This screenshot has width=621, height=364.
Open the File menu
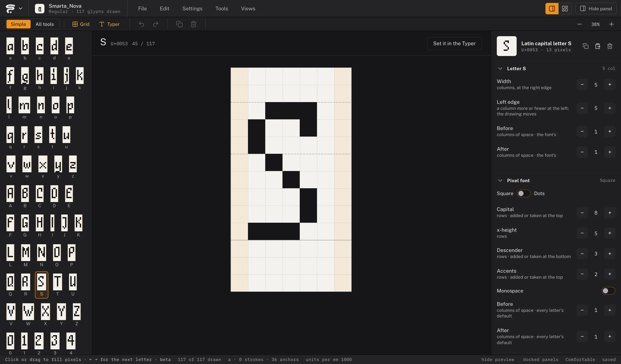(x=143, y=9)
